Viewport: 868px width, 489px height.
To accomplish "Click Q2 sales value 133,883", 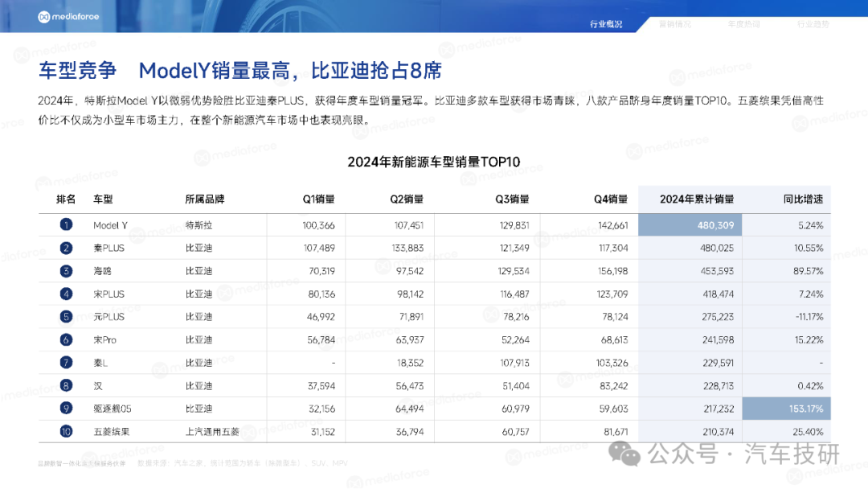I will pyautogui.click(x=407, y=248).
